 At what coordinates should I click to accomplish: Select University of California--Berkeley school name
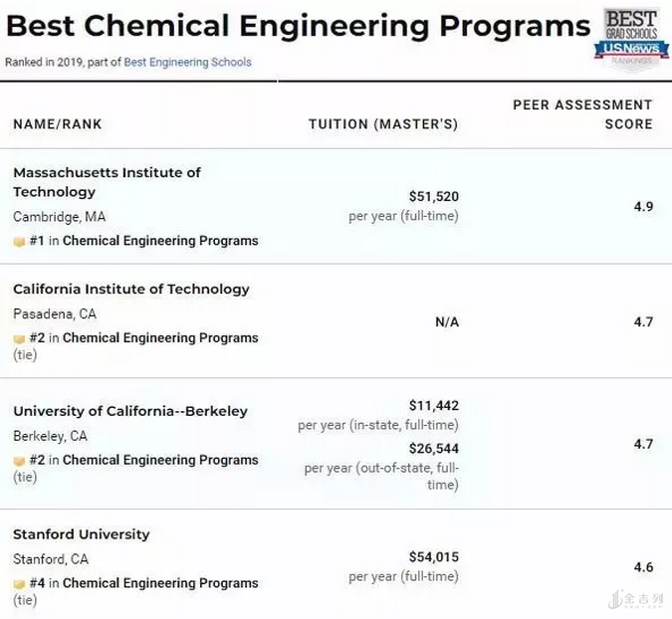(130, 411)
